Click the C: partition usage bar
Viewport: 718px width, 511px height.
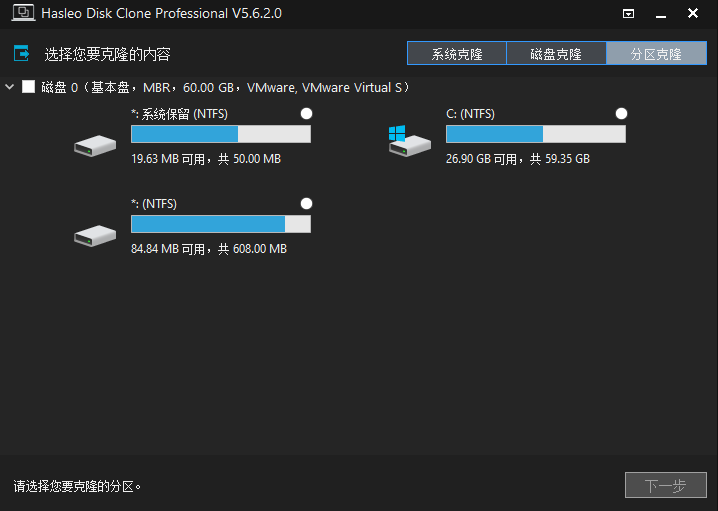536,134
